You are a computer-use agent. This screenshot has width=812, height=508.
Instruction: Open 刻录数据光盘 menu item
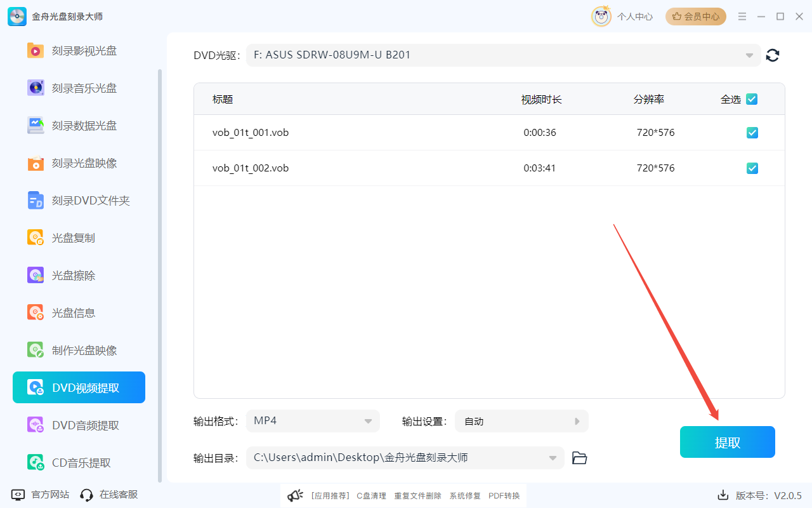[79, 126]
